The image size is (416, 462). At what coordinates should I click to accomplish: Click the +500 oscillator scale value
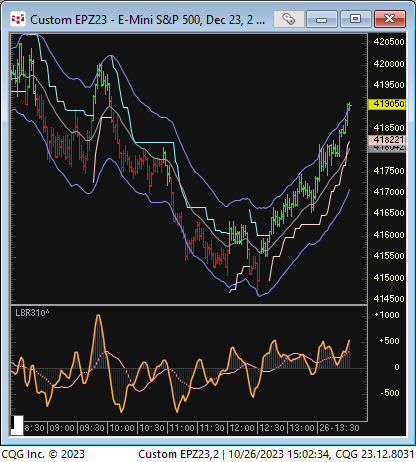389,341
